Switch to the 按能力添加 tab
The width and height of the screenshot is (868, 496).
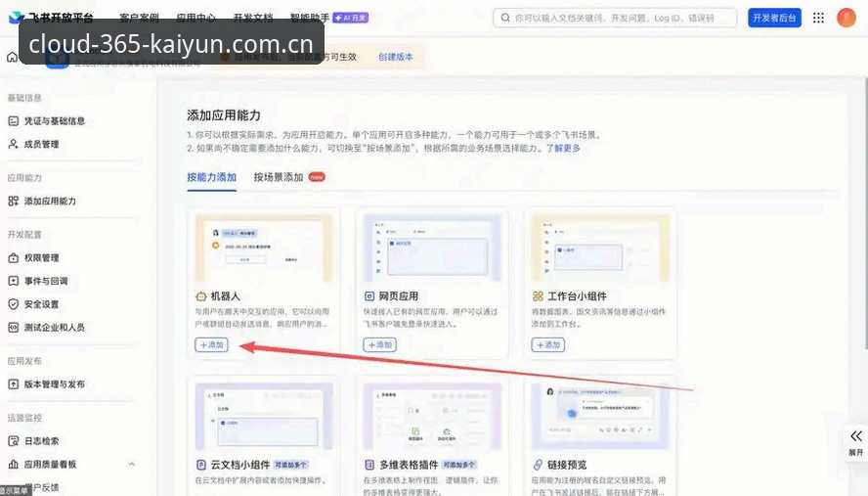point(211,177)
